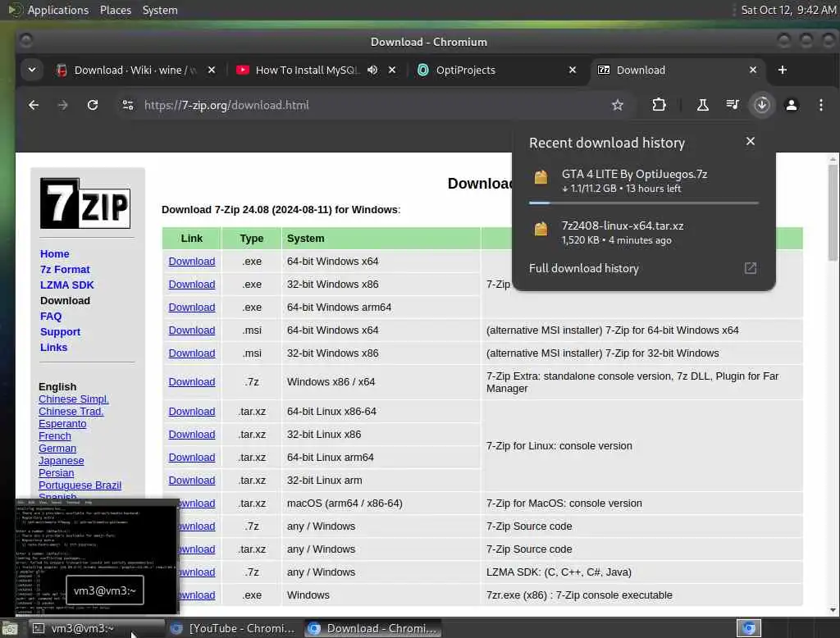The height and width of the screenshot is (638, 840).
Task: Close the Download Wiki wine tab
Action: click(x=212, y=71)
